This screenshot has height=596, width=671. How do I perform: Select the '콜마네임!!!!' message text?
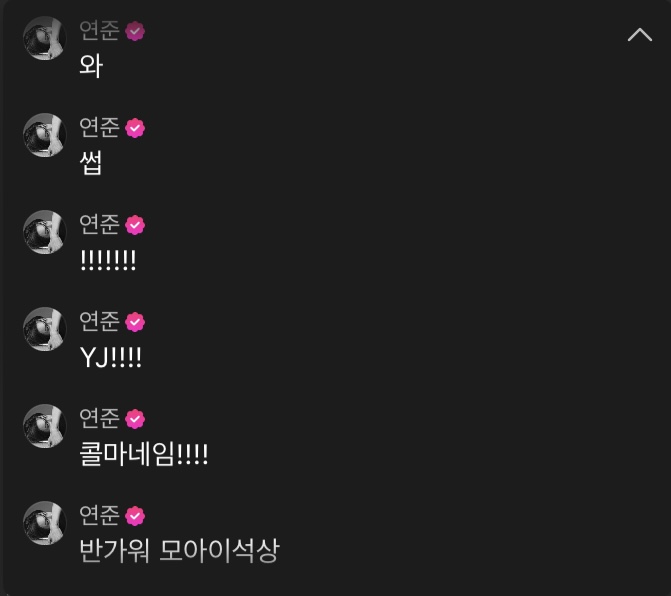pos(143,454)
